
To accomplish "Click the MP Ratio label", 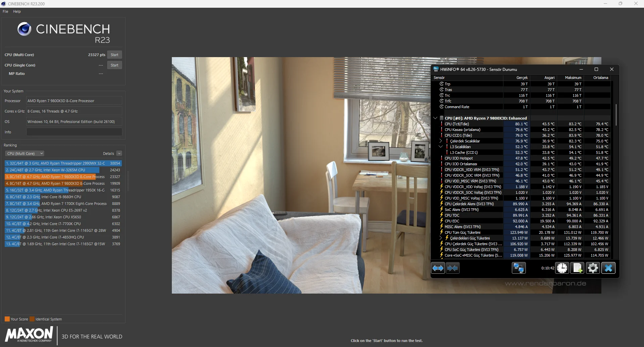I will 17,74.
